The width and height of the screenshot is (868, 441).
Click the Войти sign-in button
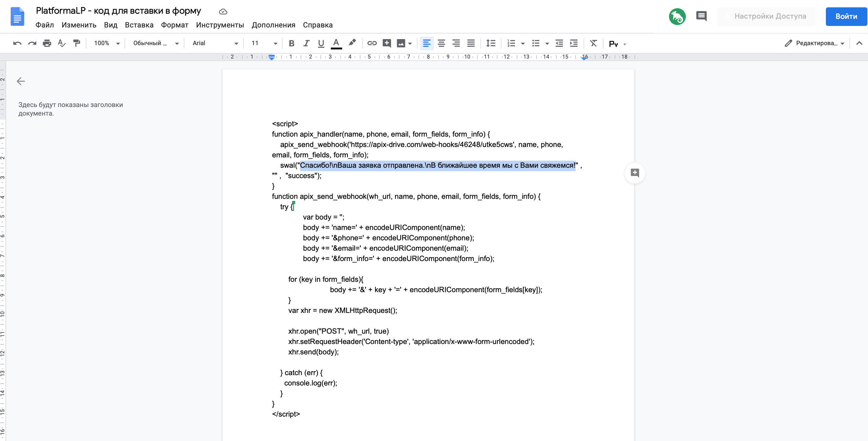[x=846, y=16]
